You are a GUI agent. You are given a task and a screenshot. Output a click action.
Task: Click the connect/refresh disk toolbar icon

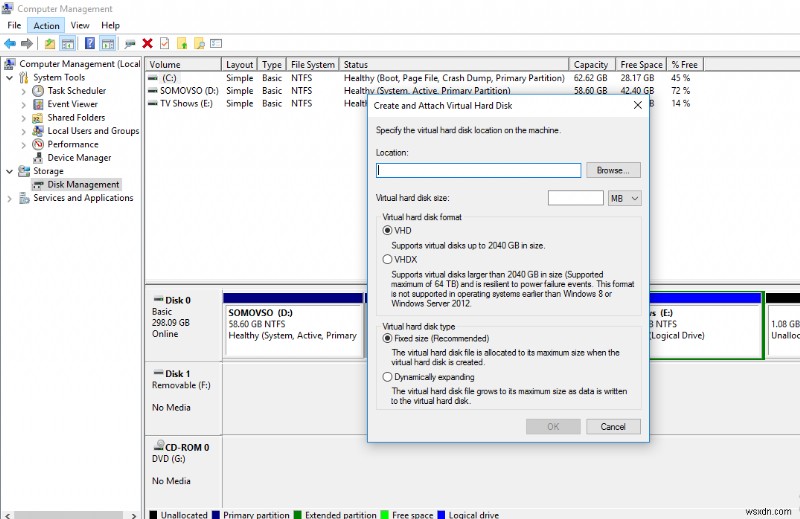click(130, 44)
